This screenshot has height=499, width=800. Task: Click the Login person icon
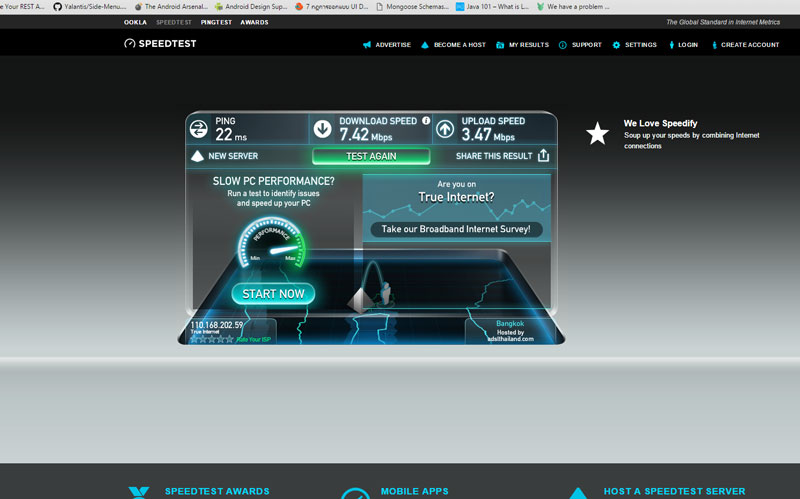click(x=671, y=45)
